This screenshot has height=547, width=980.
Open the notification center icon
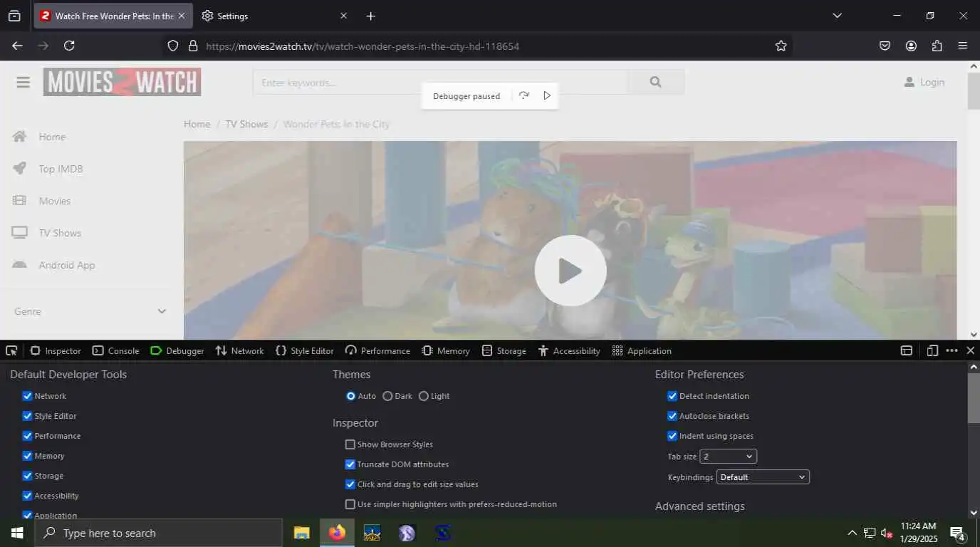957,533
